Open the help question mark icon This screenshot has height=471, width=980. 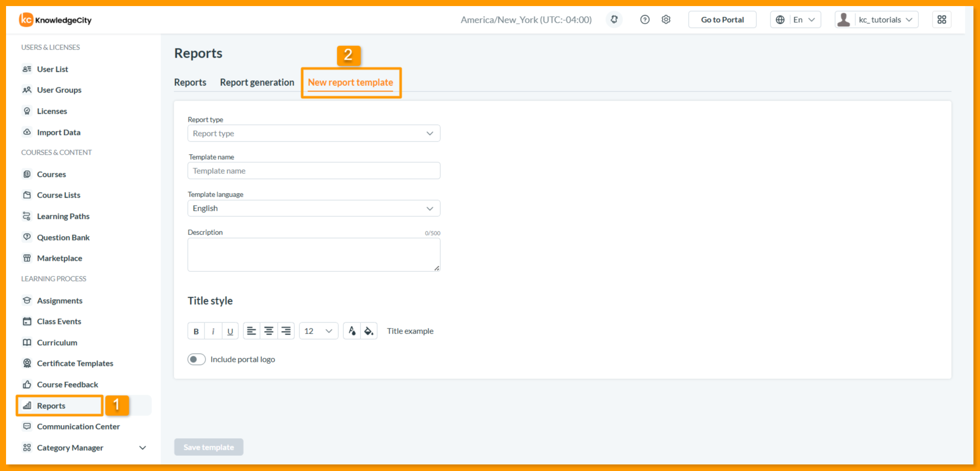coord(645,20)
